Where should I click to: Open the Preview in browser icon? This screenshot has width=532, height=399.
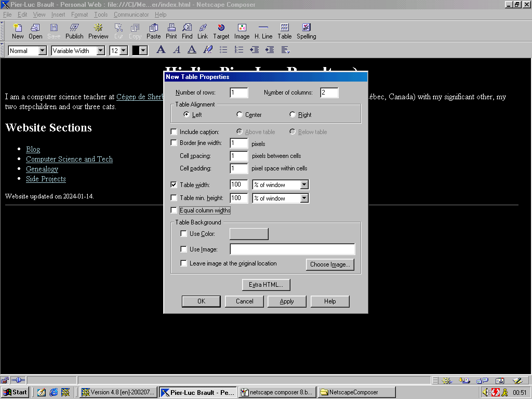click(98, 31)
